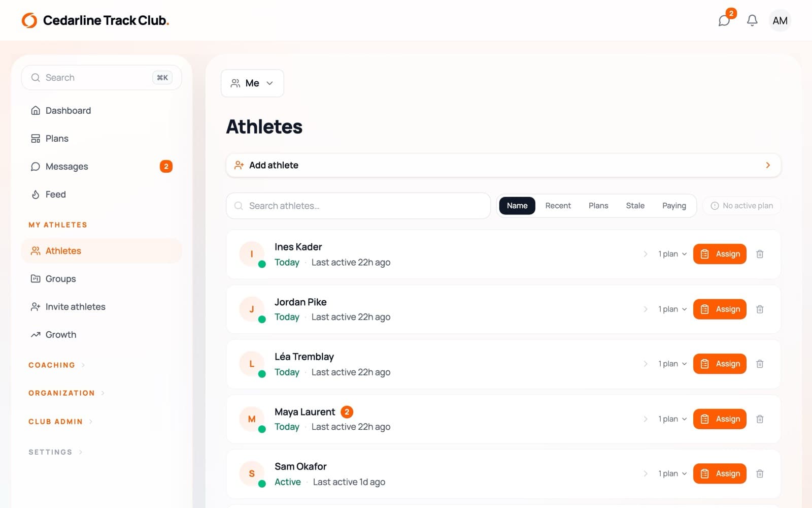The image size is (812, 508).
Task: Expand the Coaching sidebar section
Action: [57, 365]
